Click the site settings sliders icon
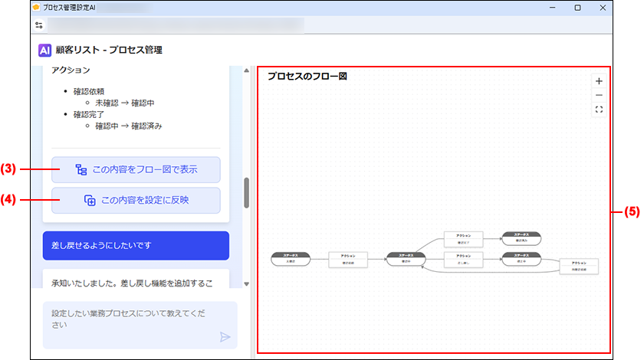The height and width of the screenshot is (360, 644). tap(39, 25)
